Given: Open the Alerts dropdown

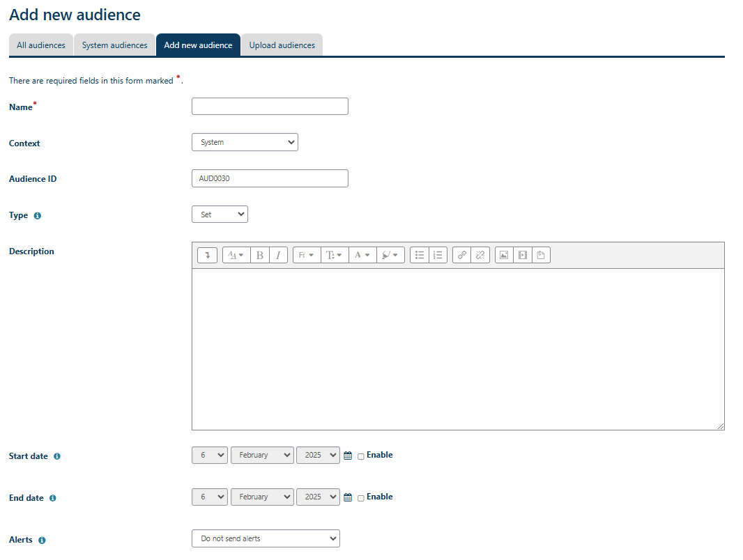Looking at the screenshot, I should 266,538.
